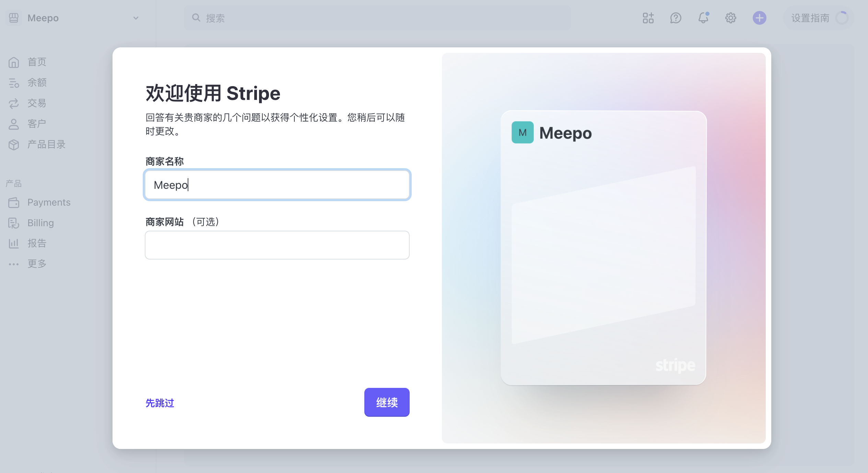Click the home house icon

[x=14, y=62]
